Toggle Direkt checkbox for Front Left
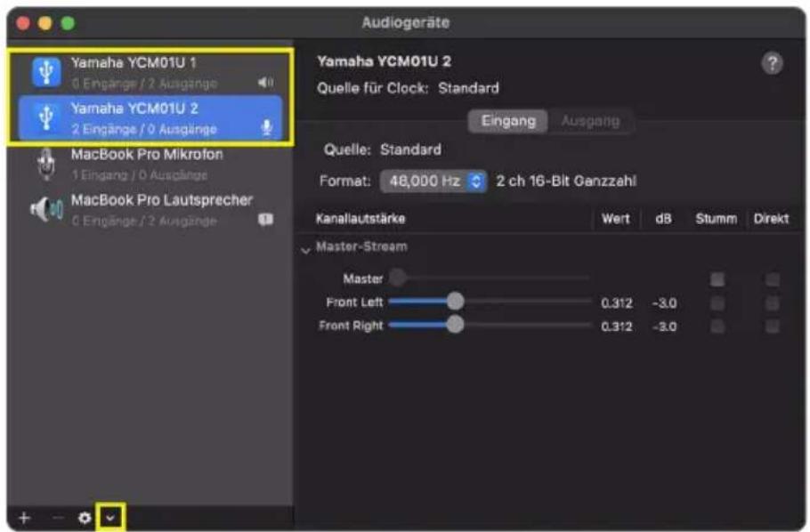Viewport: 810px width, 532px height. coord(773,303)
